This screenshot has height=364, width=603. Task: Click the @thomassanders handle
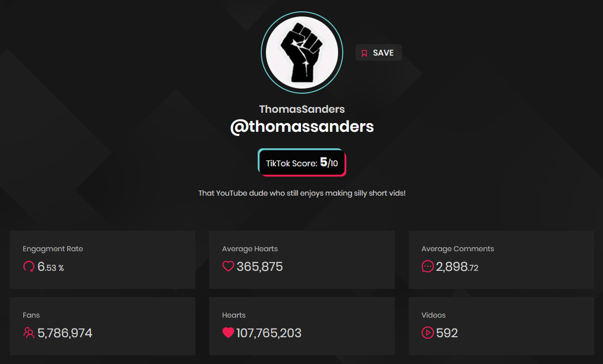(302, 126)
